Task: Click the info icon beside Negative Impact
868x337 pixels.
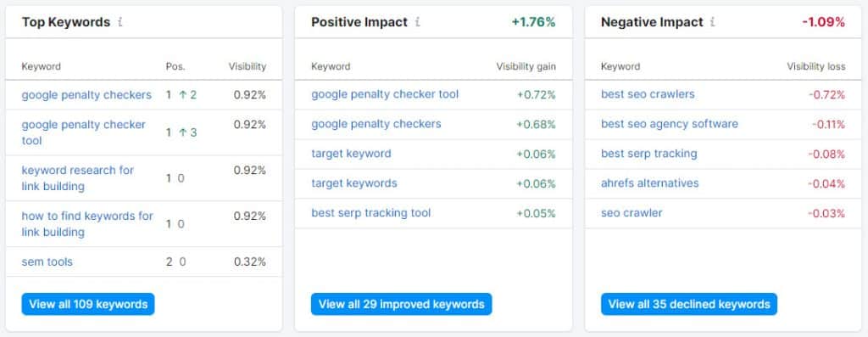Action: pyautogui.click(x=712, y=22)
